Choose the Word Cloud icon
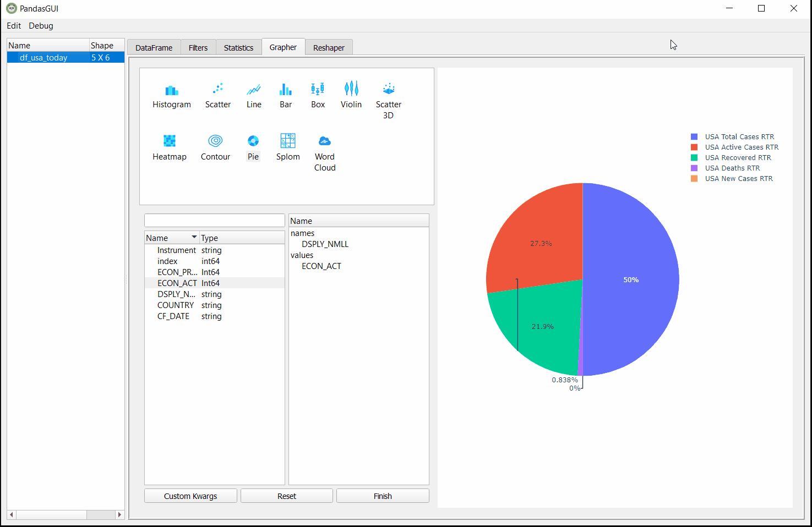This screenshot has width=812, height=527. 325,141
